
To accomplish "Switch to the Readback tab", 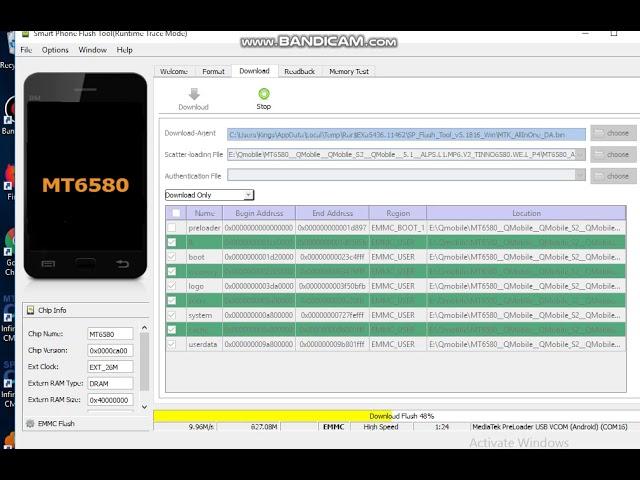I will point(300,71).
